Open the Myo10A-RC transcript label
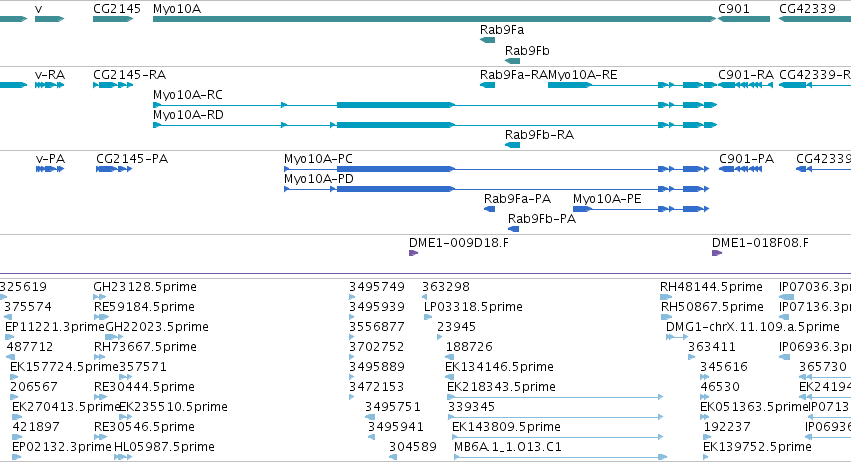Screen dimensions: 851x462 [188, 95]
